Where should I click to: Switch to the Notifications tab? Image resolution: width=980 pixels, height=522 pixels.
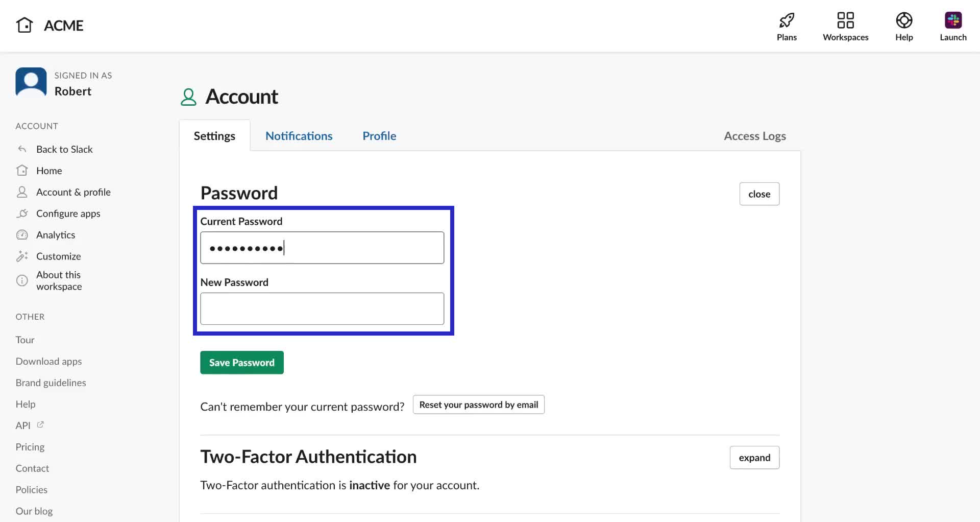click(x=299, y=135)
